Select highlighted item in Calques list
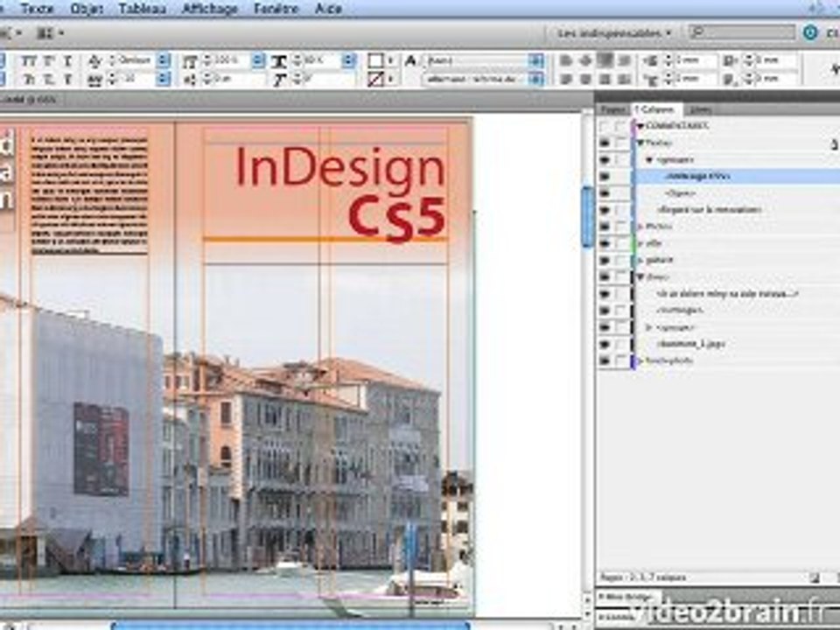 tap(738, 176)
